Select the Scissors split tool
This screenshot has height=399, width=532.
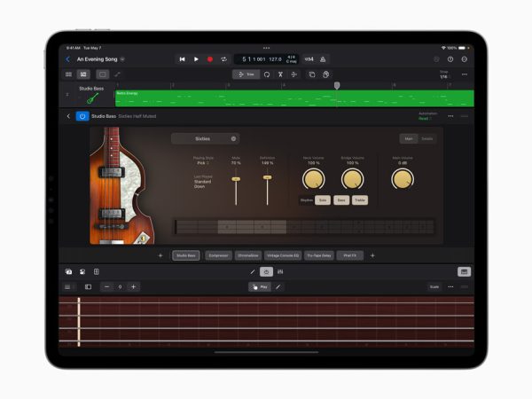281,74
